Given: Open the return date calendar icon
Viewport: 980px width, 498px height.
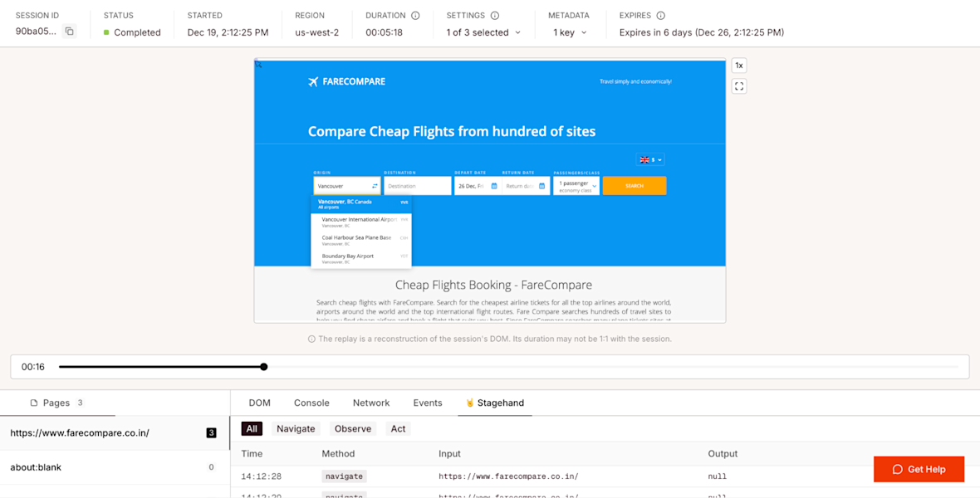Looking at the screenshot, I should pyautogui.click(x=541, y=186).
